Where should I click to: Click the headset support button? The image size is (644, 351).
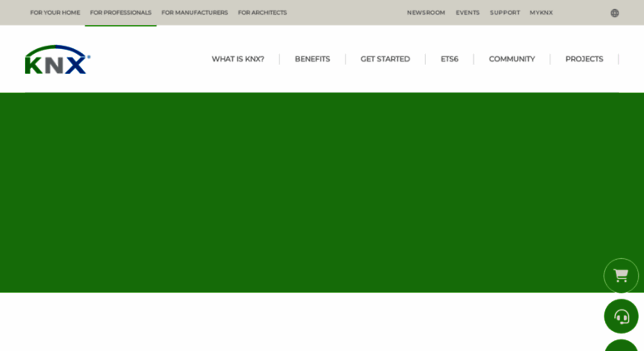[x=621, y=316]
